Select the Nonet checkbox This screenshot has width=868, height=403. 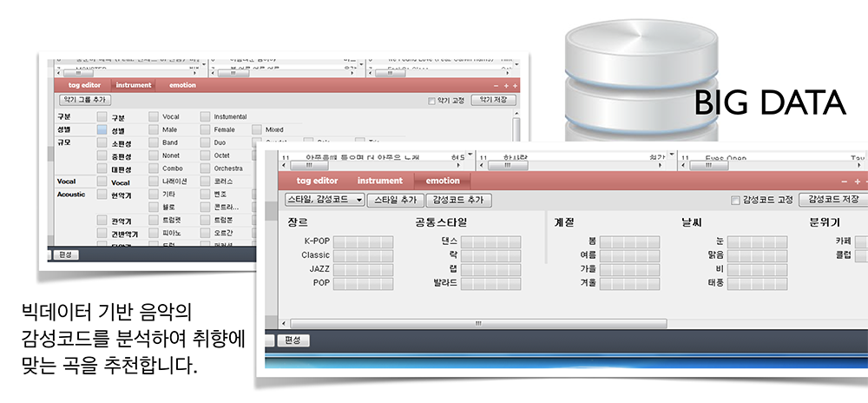coord(154,155)
